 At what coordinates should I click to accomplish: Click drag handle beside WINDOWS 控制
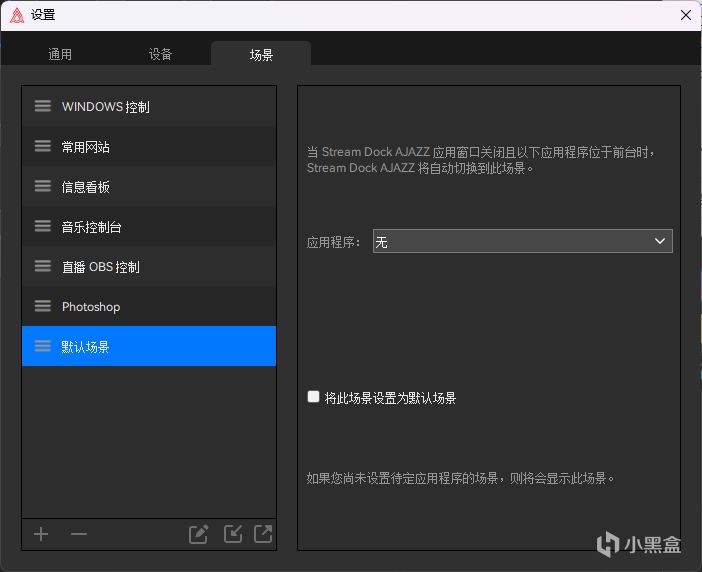coord(43,106)
